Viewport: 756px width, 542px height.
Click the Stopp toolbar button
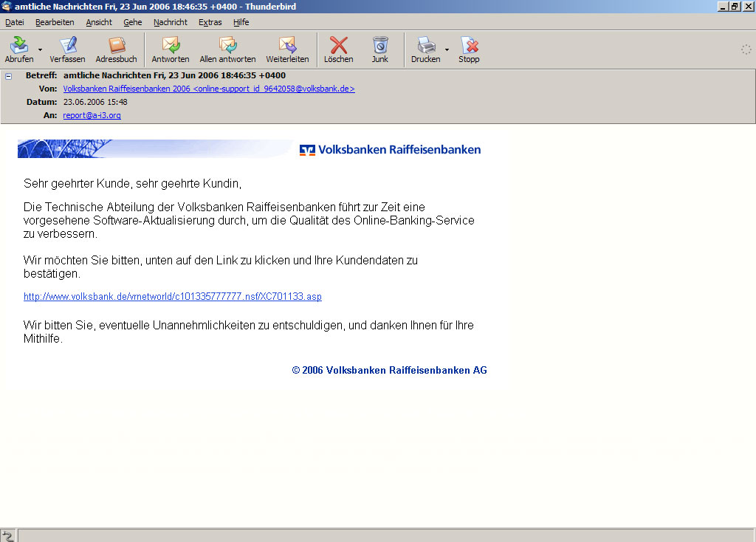pyautogui.click(x=469, y=49)
